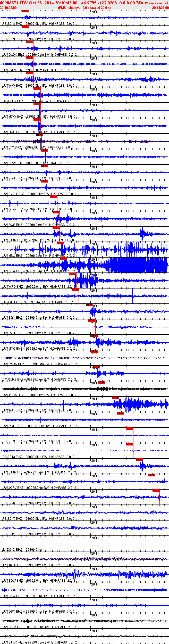The height and width of the screenshot is (644, 169).
Task: Select the 'UW LCW EHZ' station label
Action: tap(13, 271)
